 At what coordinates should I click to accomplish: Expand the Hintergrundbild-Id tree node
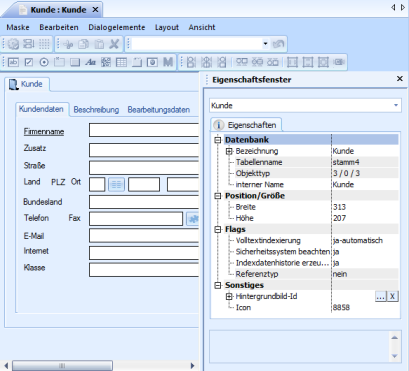click(x=229, y=296)
